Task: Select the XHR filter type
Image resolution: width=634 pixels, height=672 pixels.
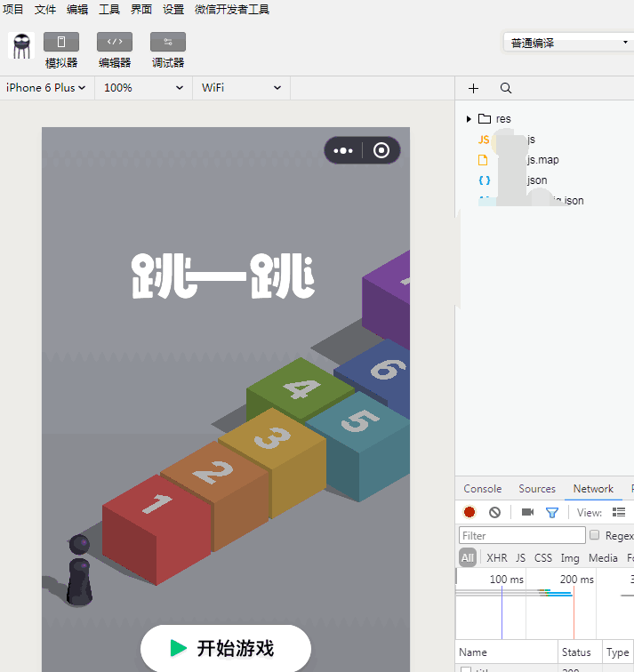Action: click(497, 558)
